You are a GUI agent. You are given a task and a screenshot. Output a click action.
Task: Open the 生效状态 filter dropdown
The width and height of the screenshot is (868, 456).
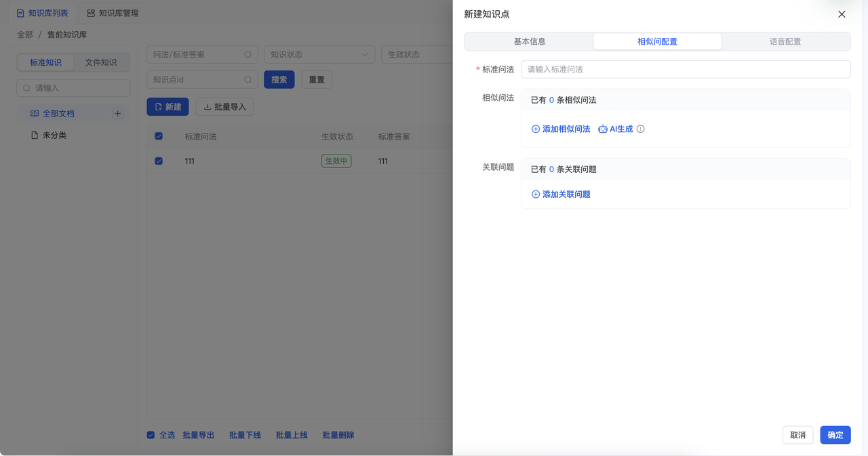coord(415,55)
